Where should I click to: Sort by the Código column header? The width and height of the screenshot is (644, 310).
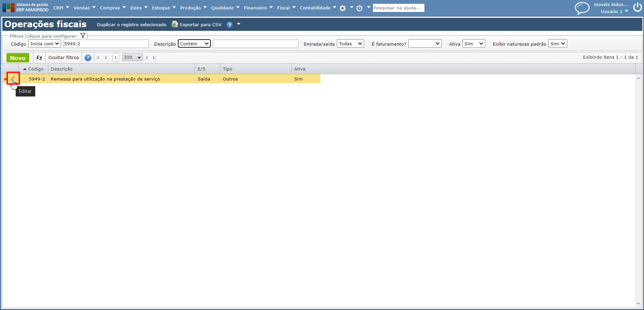34,69
